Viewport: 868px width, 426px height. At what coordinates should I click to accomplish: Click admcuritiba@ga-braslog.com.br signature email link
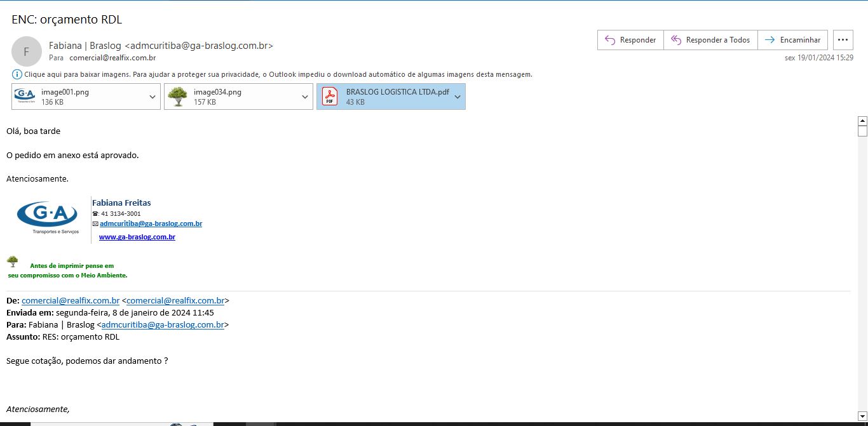[151, 223]
